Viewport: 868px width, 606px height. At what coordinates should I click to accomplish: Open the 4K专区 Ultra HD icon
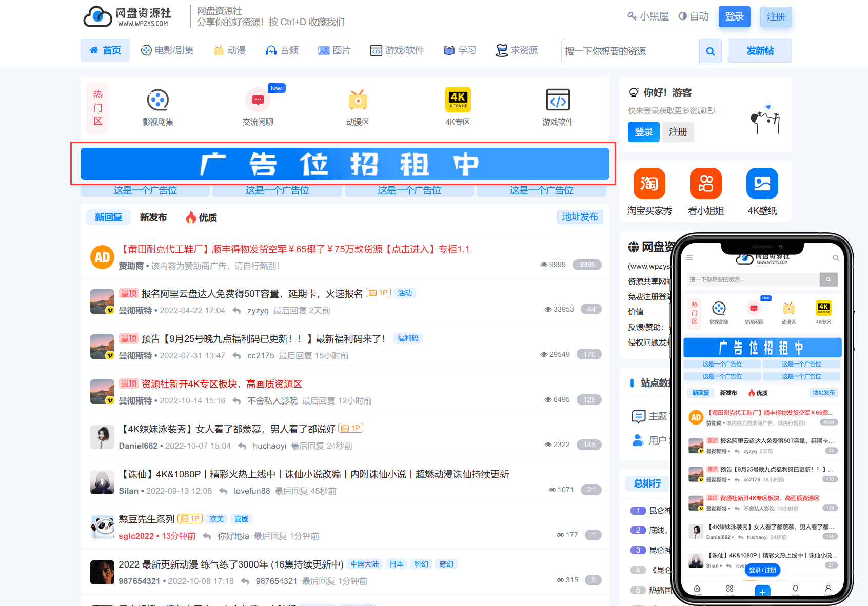pos(458,99)
